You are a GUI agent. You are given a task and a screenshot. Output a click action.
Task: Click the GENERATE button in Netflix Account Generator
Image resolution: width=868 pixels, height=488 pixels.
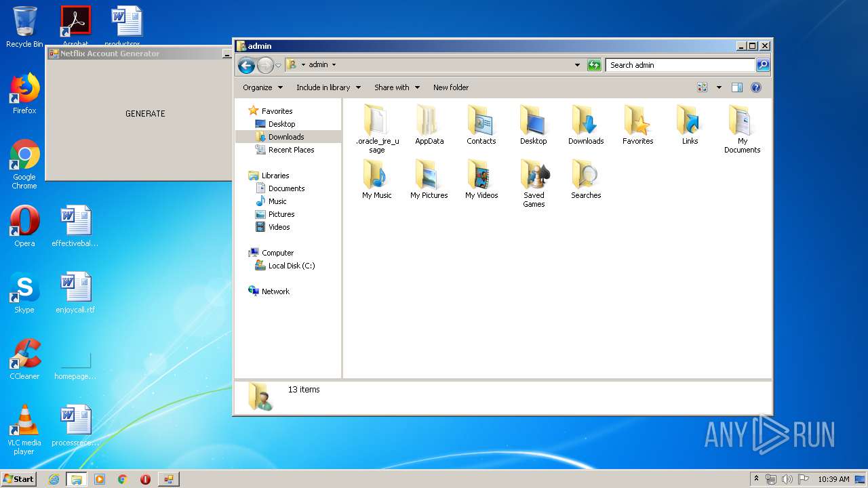[x=145, y=114]
